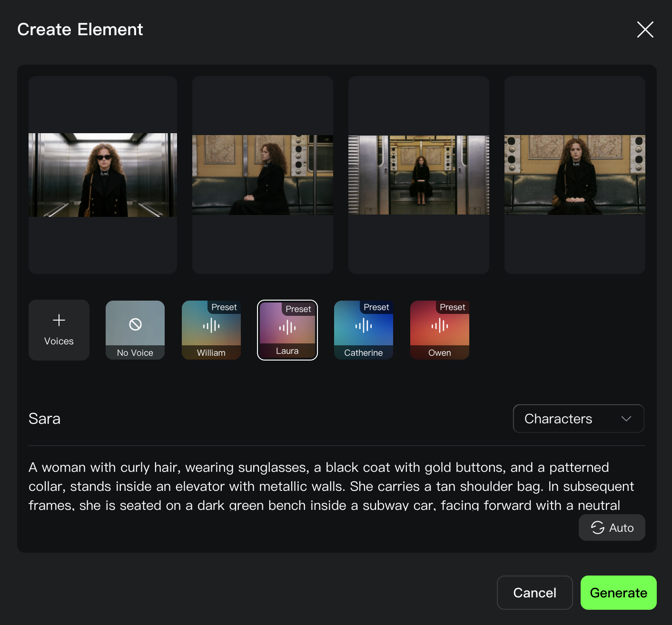Cancel element creation
Viewport: 672px width, 625px height.
point(534,593)
